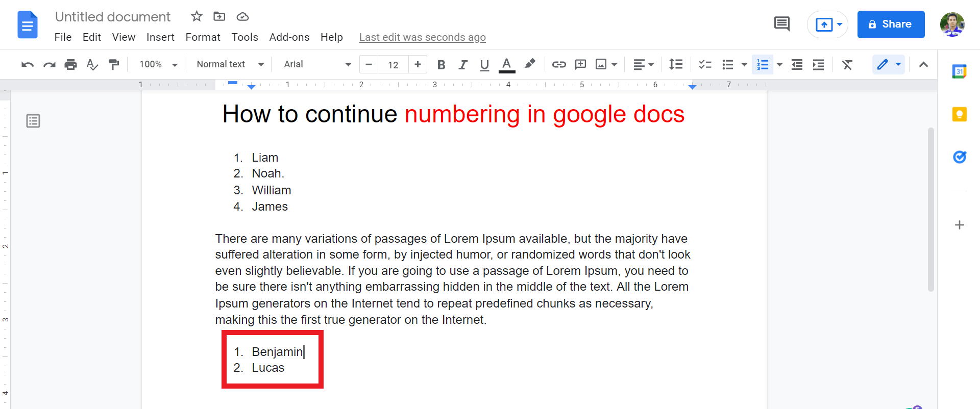
Task: Show the document outline icon
Action: 33,121
